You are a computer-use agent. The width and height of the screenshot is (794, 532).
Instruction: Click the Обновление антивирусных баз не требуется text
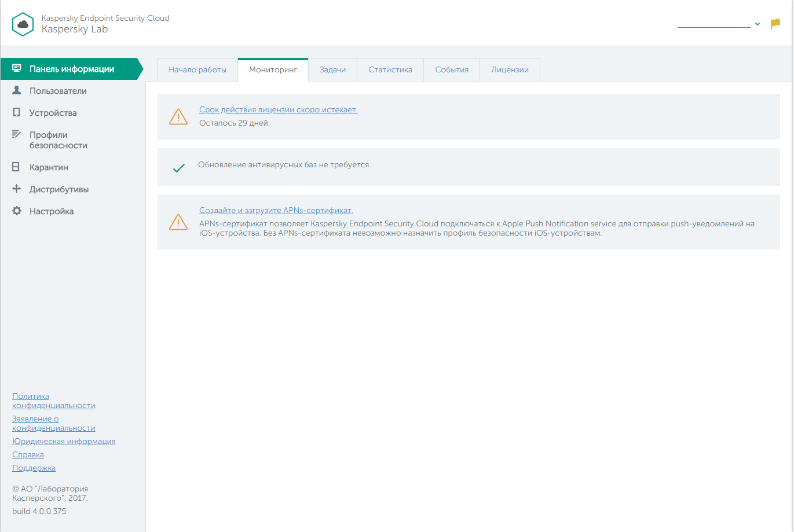click(284, 165)
